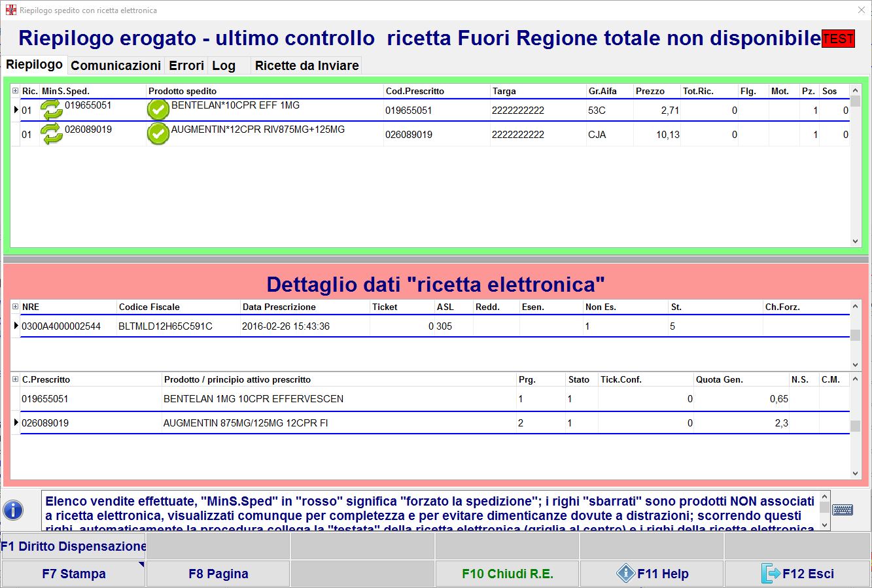Open the Ricette da Inviare tab

click(306, 65)
